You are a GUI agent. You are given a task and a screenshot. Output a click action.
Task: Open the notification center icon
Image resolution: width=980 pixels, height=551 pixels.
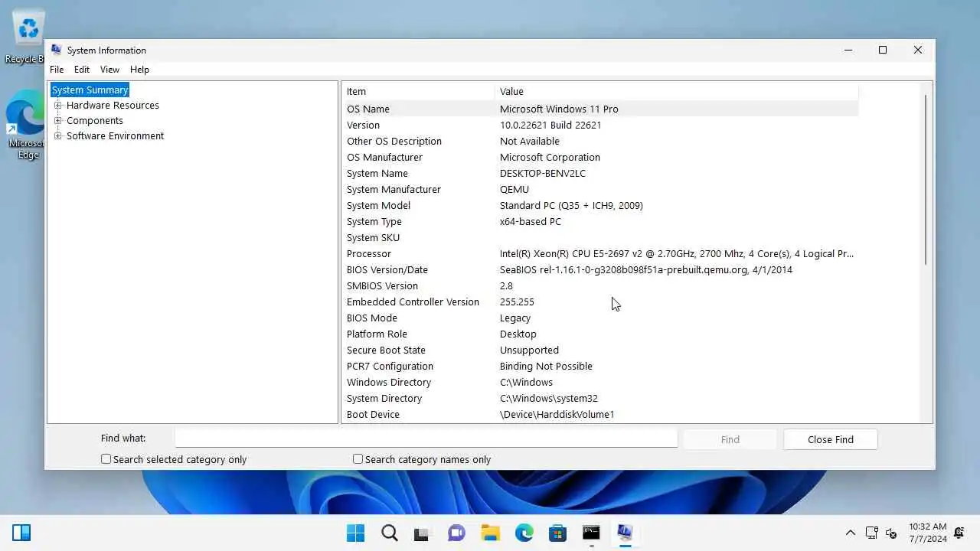pyautogui.click(x=959, y=533)
